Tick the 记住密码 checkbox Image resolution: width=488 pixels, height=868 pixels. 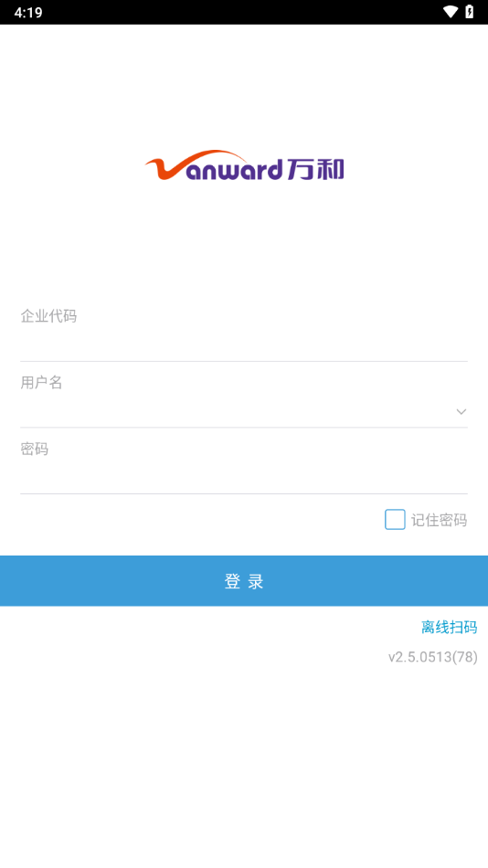(x=395, y=519)
